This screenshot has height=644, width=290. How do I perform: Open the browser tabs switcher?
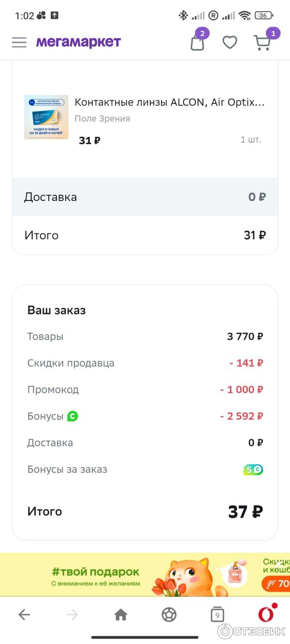pos(217,615)
